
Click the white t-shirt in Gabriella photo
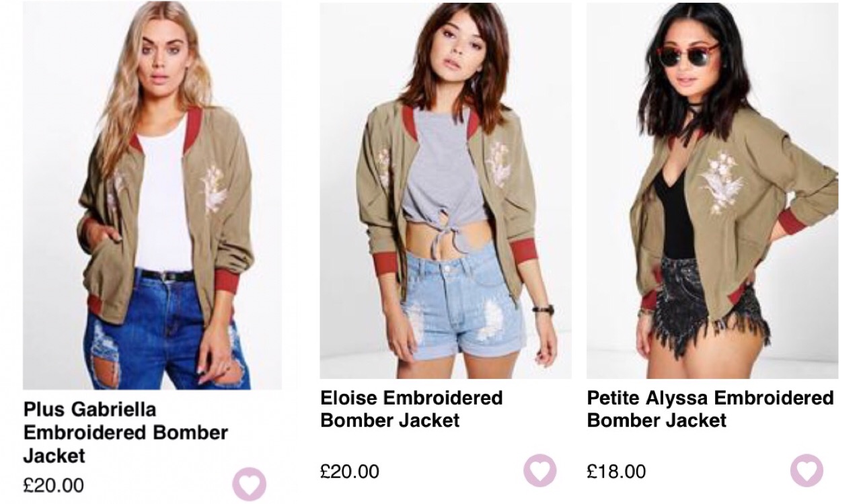(163, 196)
